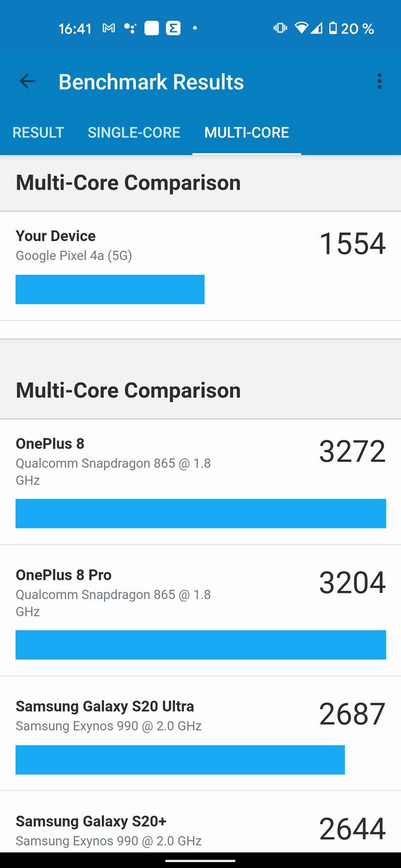Tap the Gmail notification icon
This screenshot has width=401, height=868.
pos(108,28)
